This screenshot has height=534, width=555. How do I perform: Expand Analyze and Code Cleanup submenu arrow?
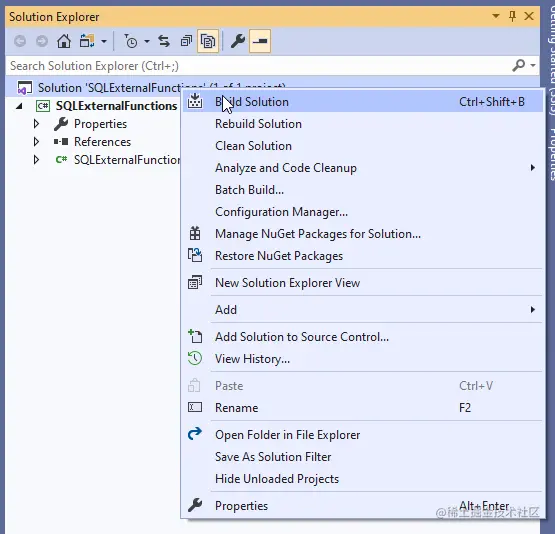(x=533, y=168)
